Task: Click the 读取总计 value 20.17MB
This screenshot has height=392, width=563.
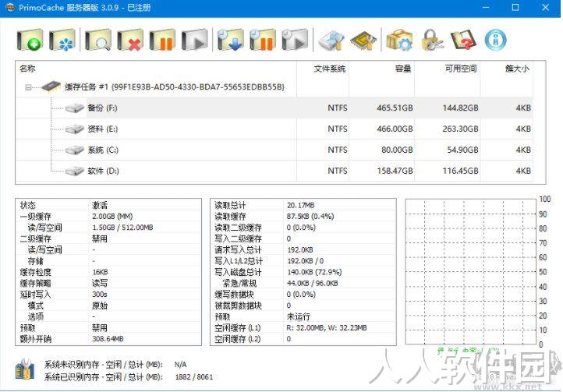Action: coord(300,205)
